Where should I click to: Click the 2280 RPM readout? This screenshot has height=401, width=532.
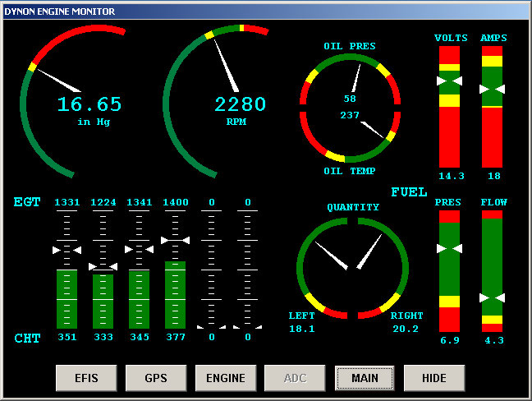pos(241,104)
